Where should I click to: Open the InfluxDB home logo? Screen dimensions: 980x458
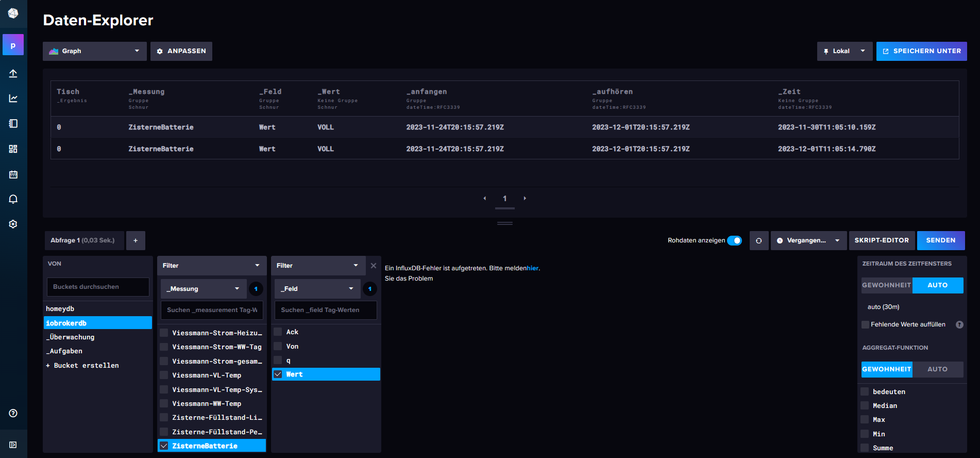(x=13, y=13)
